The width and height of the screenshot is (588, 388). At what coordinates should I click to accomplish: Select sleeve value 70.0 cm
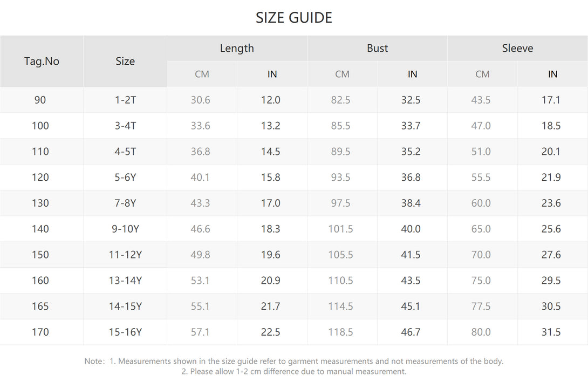[482, 255]
